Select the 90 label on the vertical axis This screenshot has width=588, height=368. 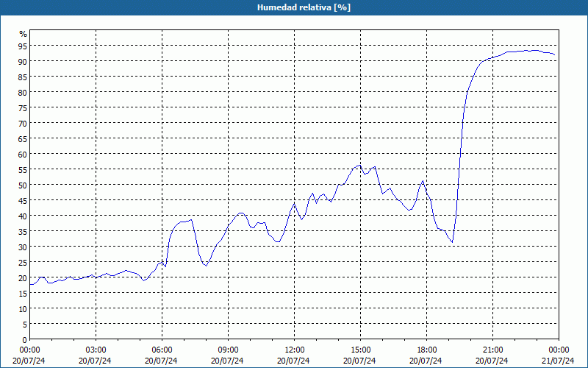tap(23, 61)
